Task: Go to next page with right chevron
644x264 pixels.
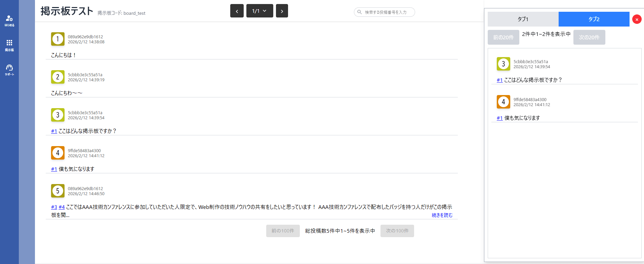Action: pos(282,11)
